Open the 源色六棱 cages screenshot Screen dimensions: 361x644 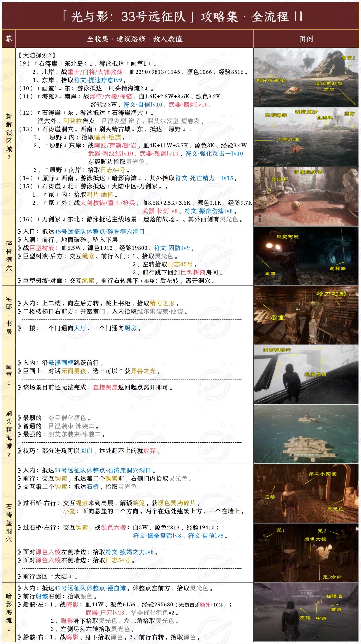(x=306, y=553)
